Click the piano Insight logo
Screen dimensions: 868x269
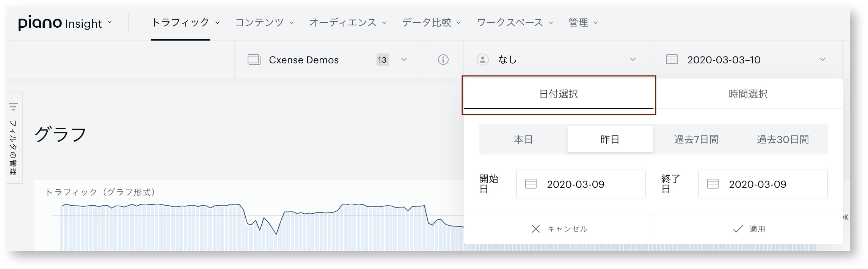click(60, 23)
